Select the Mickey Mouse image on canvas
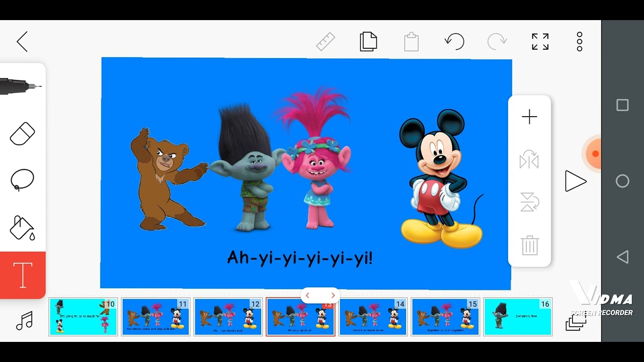 pos(441,178)
